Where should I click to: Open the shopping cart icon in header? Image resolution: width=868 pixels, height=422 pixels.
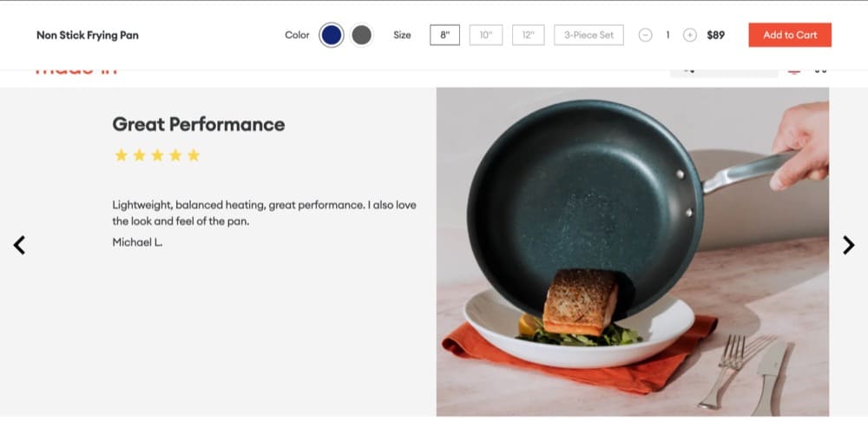tap(820, 71)
